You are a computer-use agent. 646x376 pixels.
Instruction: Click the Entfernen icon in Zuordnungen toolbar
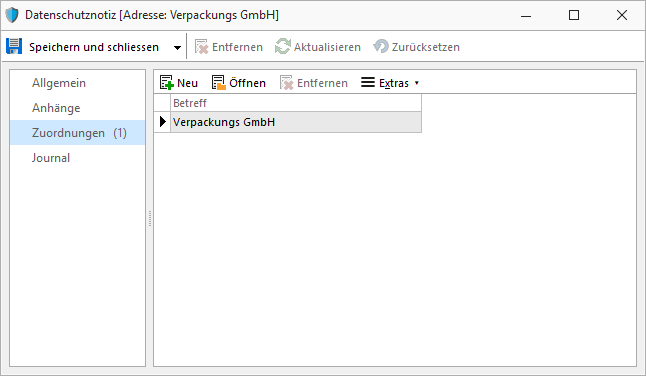(x=286, y=83)
